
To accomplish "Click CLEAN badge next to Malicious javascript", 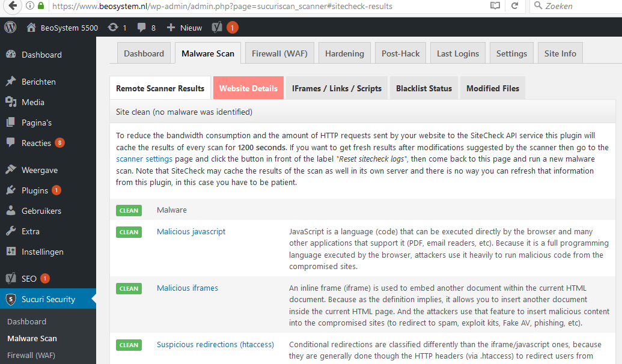I will (x=129, y=232).
